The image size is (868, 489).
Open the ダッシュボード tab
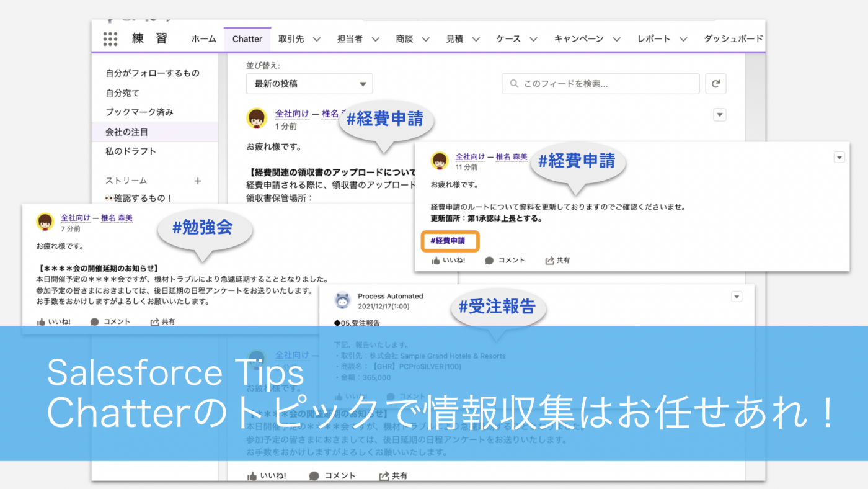pos(733,38)
